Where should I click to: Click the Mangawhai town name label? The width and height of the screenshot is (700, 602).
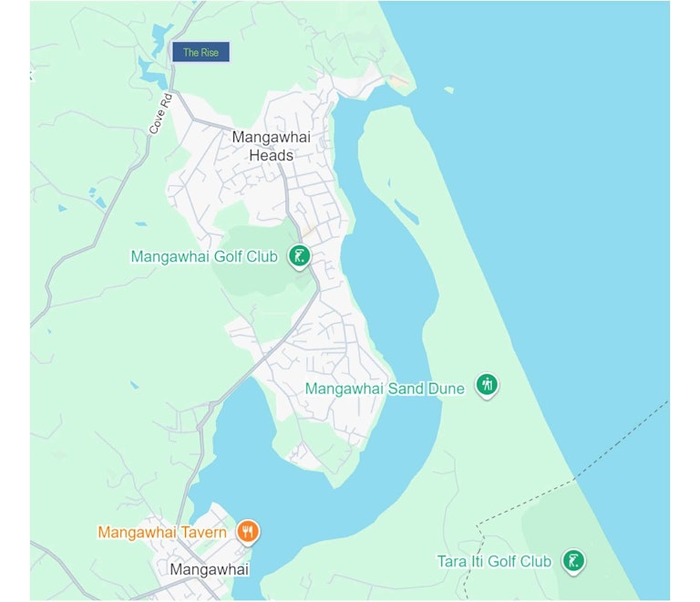[x=209, y=569]
